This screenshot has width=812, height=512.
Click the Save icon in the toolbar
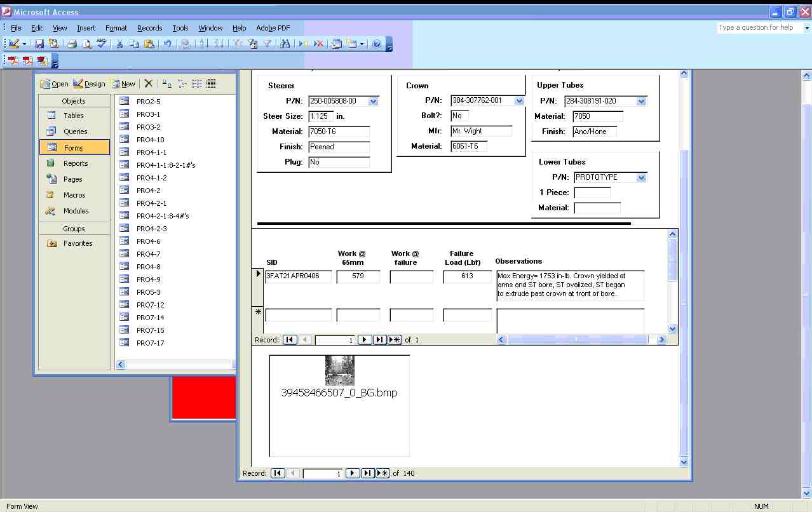[x=39, y=44]
